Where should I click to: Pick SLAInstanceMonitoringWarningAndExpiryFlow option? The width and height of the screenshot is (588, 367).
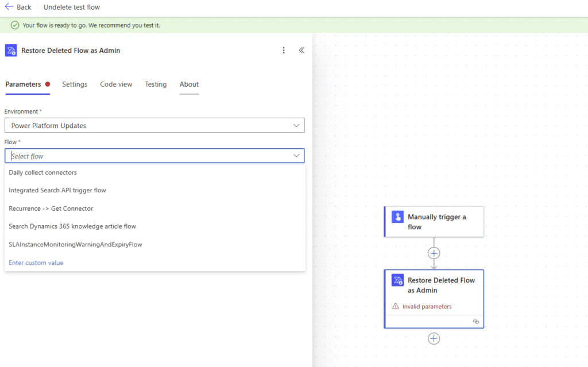155,244
